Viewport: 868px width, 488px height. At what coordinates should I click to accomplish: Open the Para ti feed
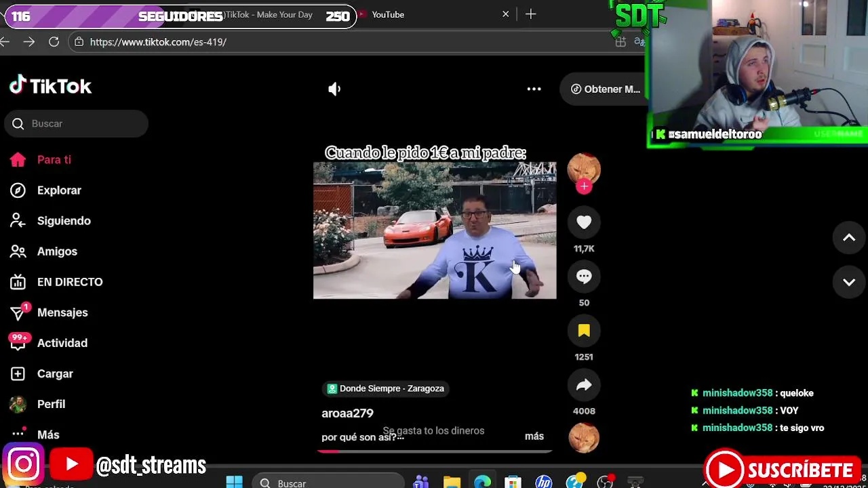pyautogui.click(x=54, y=160)
